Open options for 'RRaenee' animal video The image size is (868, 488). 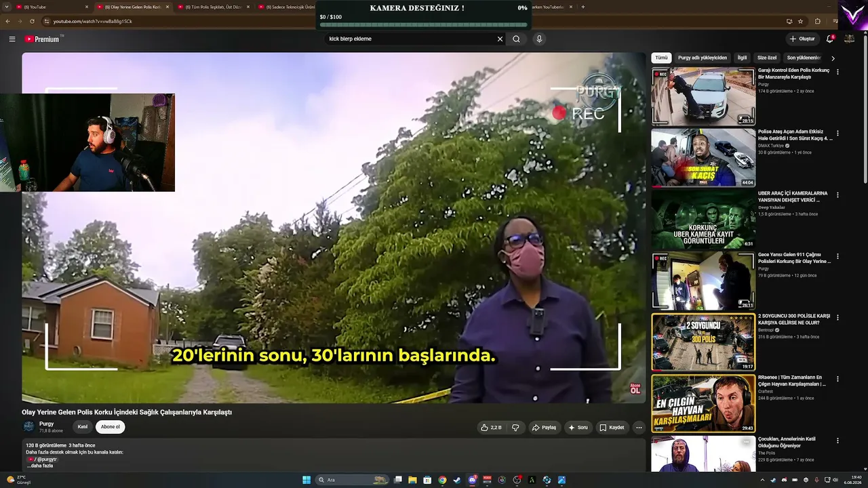pos(837,379)
